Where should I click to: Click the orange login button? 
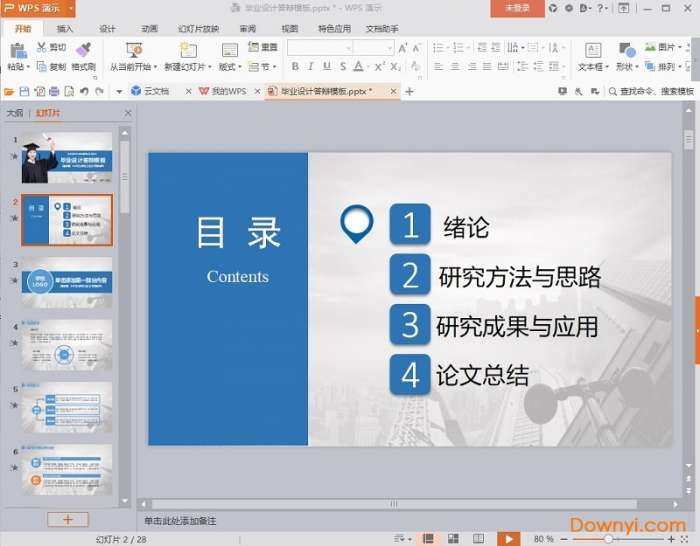point(517,8)
